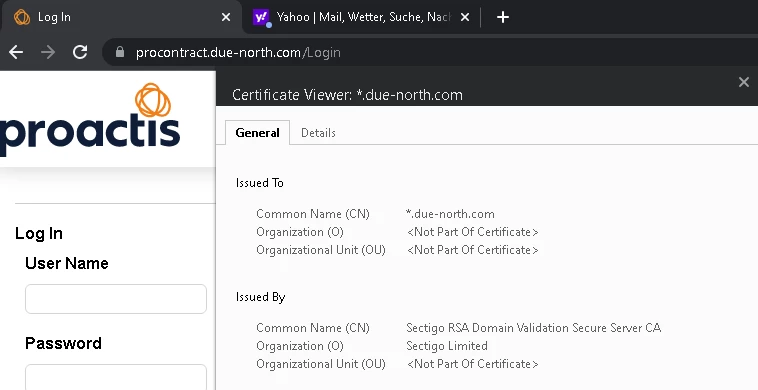Image resolution: width=758 pixels, height=390 pixels.
Task: Open the Details tab in Certificate Viewer
Action: click(x=318, y=133)
